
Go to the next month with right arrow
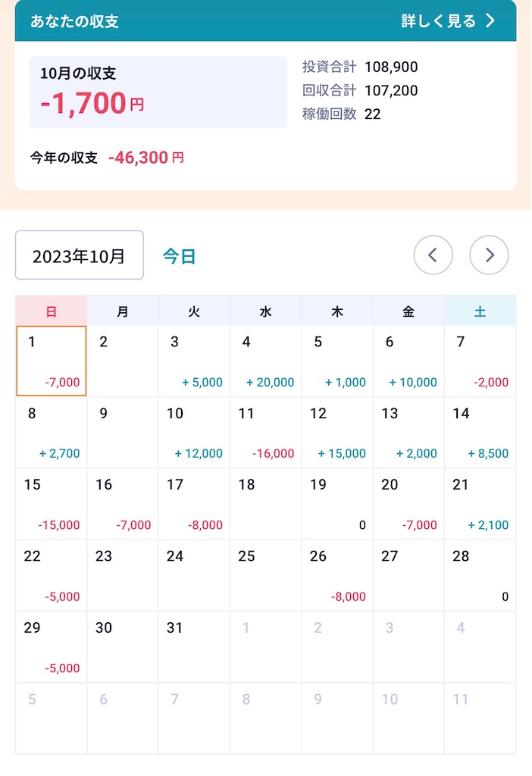489,255
